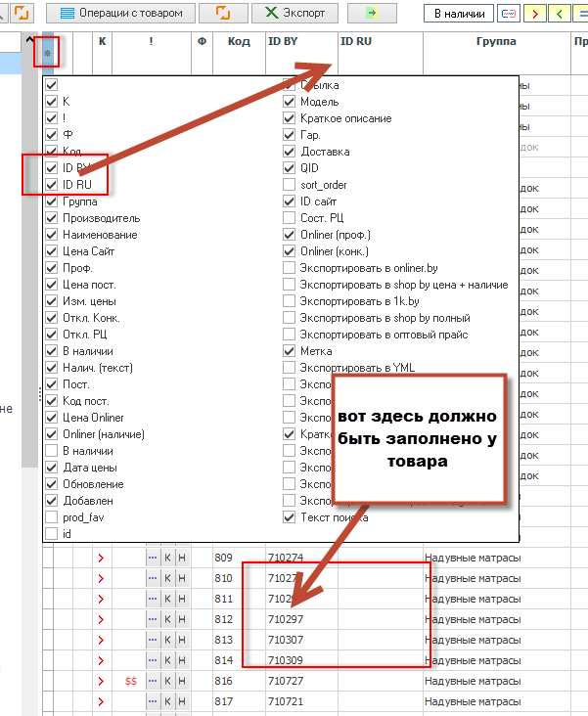The image size is (588, 716).
Task: Toggle the Группа column checkbox
Action: tap(52, 201)
